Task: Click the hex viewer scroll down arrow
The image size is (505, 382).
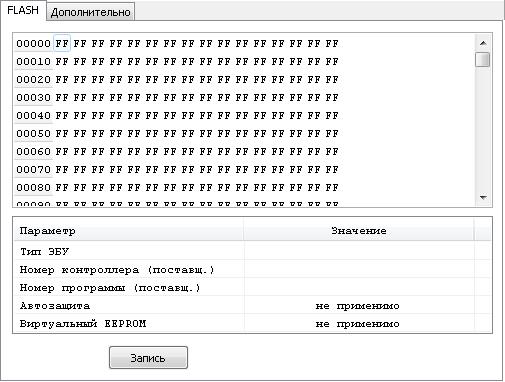Action: (483, 198)
